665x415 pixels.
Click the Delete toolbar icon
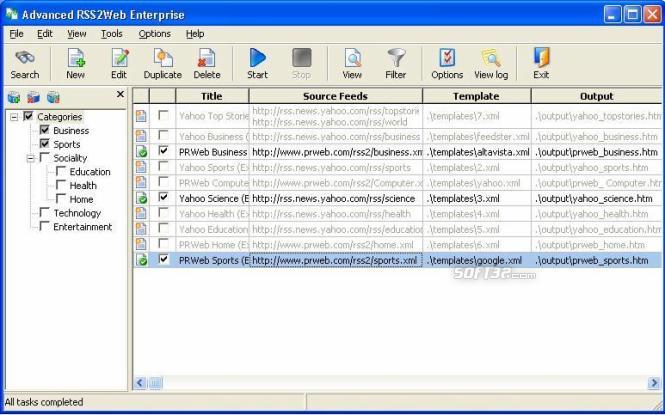pyautogui.click(x=207, y=58)
